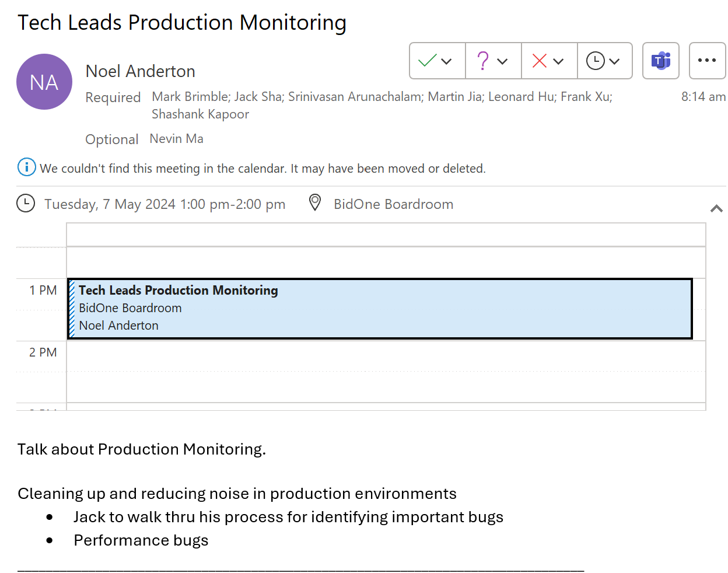This screenshot has height=573, width=728.
Task: Accept the meeting with the green checkmark
Action: click(x=428, y=61)
